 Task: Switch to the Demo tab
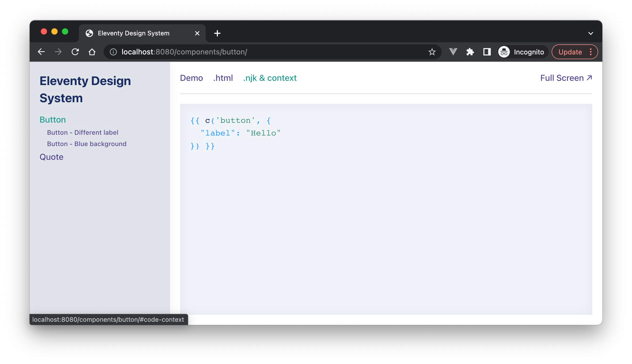click(191, 78)
